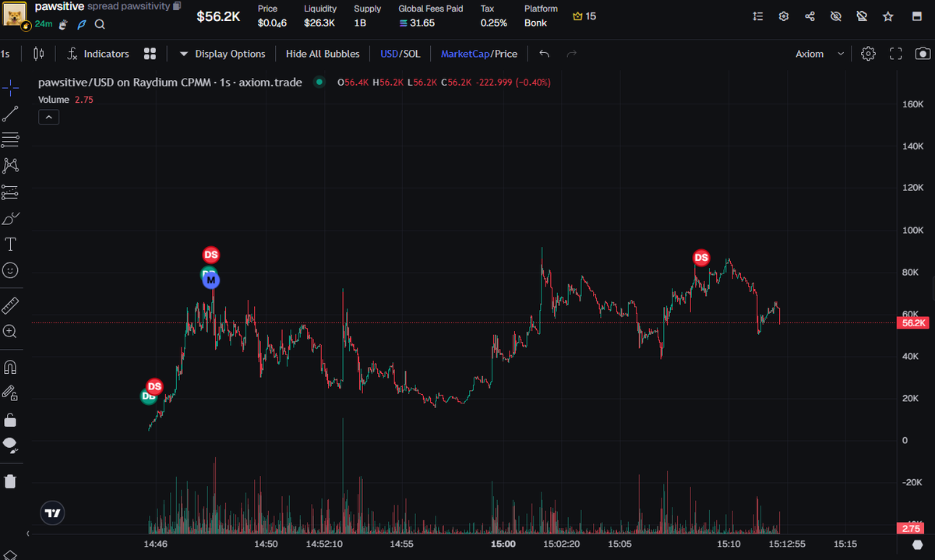Activate the zoom in tool
The width and height of the screenshot is (935, 560).
click(11, 331)
